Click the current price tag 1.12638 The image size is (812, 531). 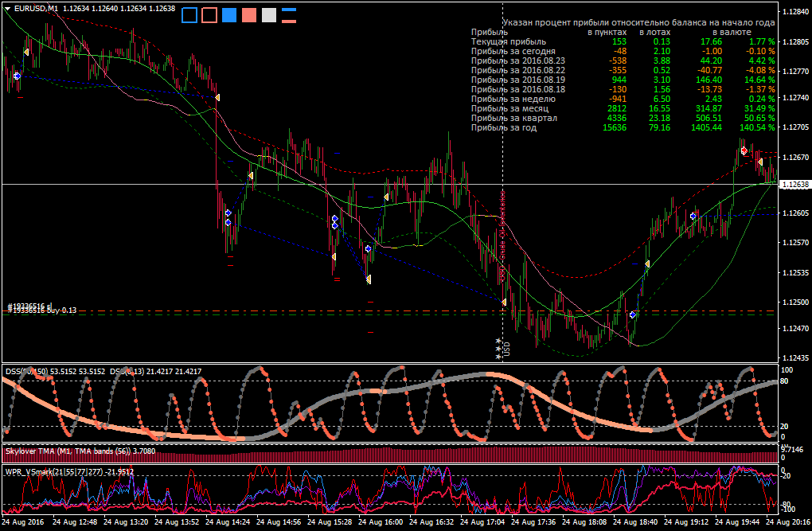pyautogui.click(x=795, y=185)
